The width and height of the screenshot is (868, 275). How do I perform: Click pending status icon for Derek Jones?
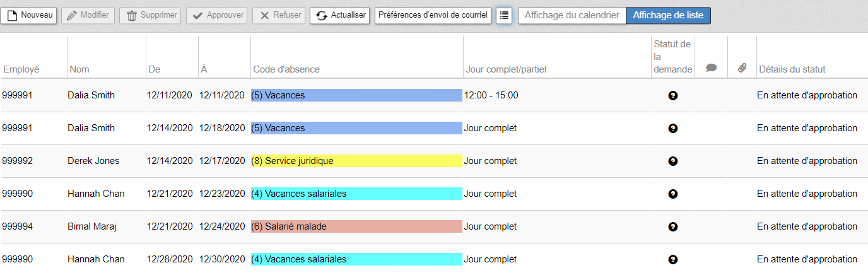(672, 161)
